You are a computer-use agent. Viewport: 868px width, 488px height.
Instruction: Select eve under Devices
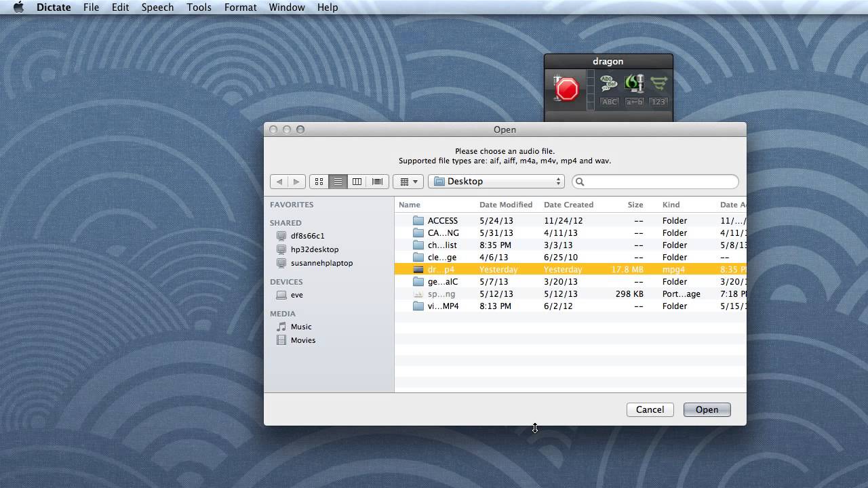click(x=297, y=295)
